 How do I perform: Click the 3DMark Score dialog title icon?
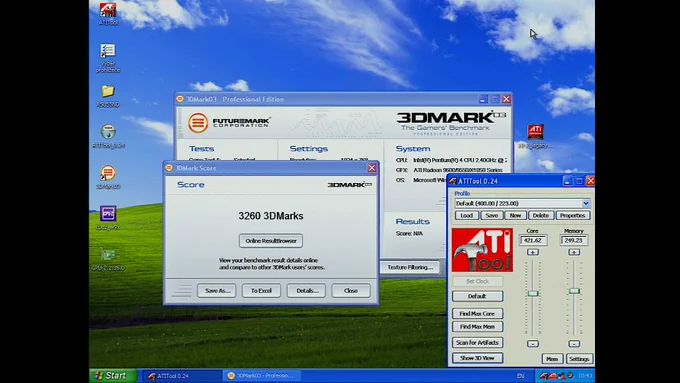(169, 168)
